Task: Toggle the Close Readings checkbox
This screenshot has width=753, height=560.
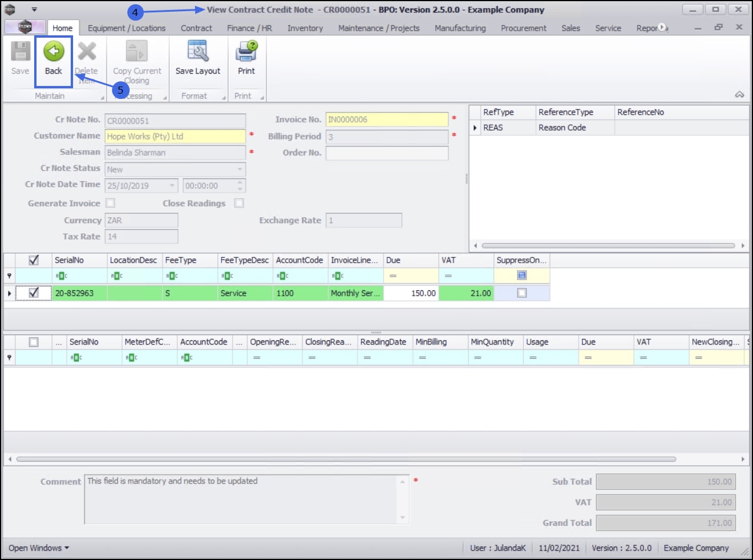Action: (x=239, y=203)
